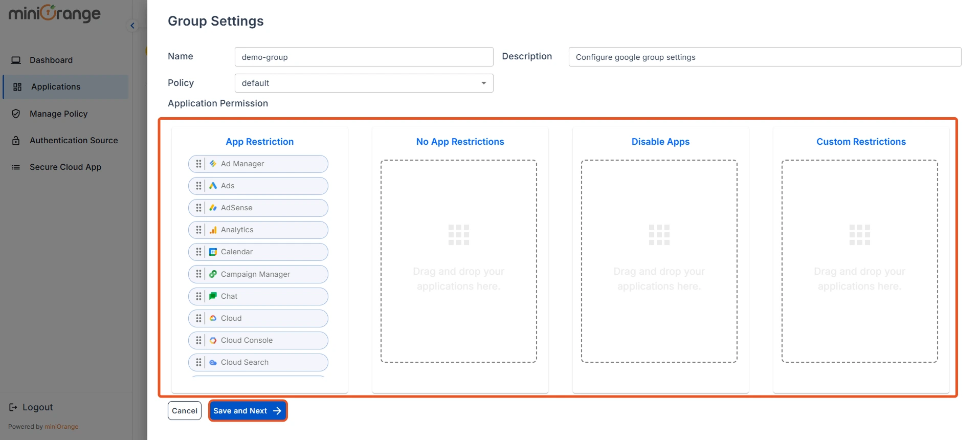Grab the drag handle of Ads
Screen dimensions: 980x440
coord(198,186)
